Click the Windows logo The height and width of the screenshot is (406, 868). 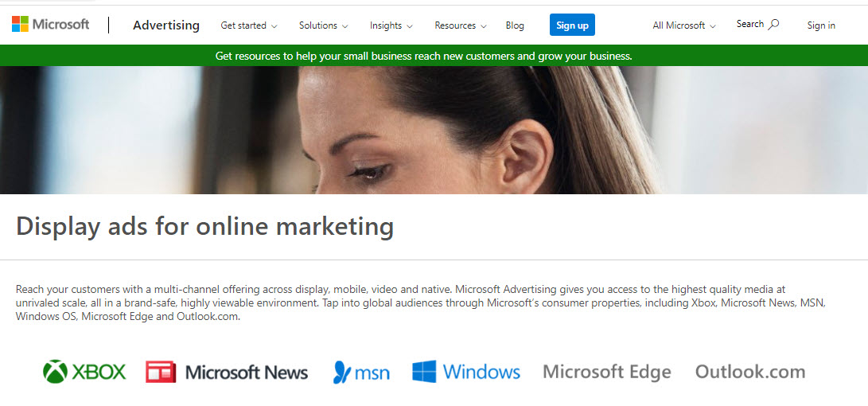pos(466,372)
